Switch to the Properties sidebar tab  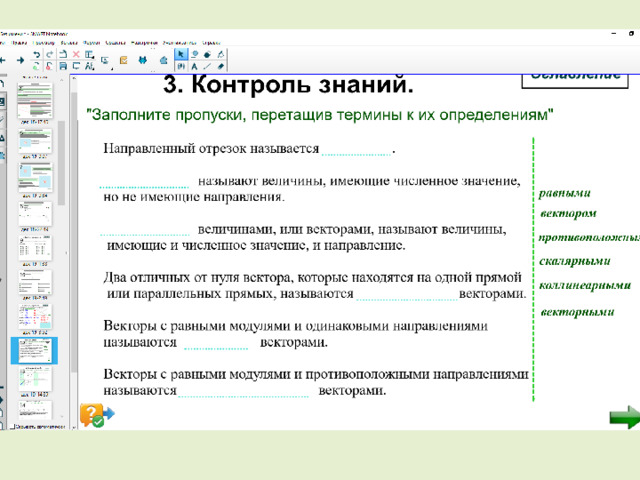tap(2, 138)
